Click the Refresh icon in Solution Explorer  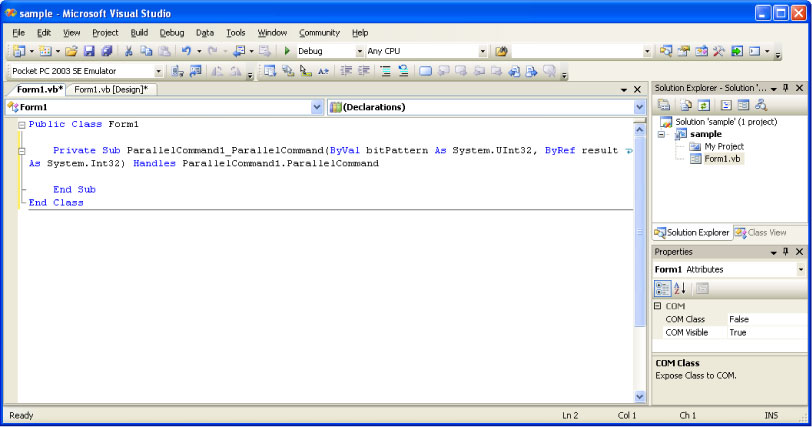click(703, 105)
